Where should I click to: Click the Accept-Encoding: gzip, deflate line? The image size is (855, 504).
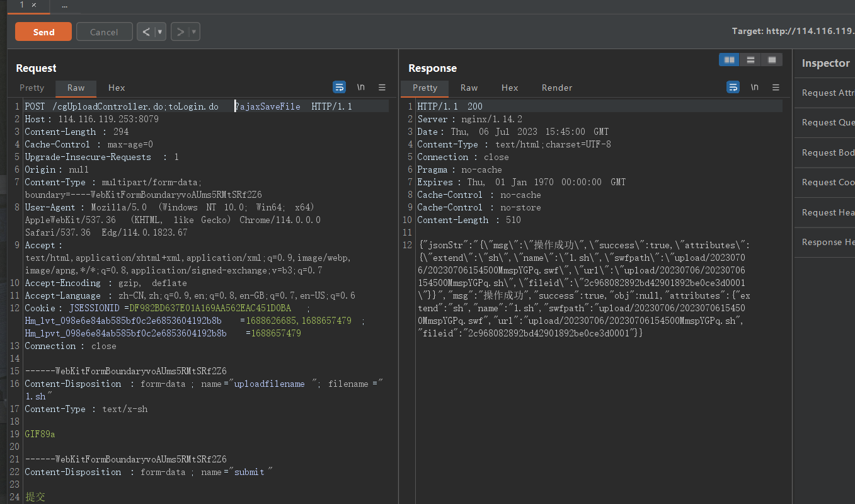coord(106,283)
